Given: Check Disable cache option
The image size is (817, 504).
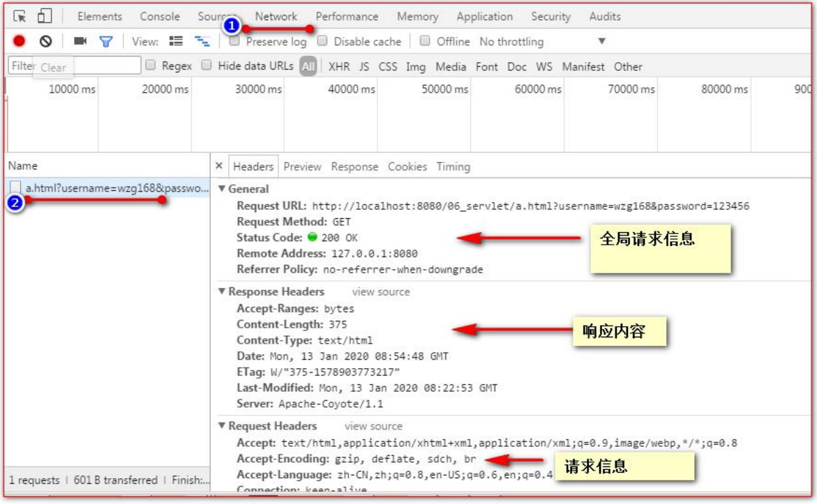Looking at the screenshot, I should 322,40.
